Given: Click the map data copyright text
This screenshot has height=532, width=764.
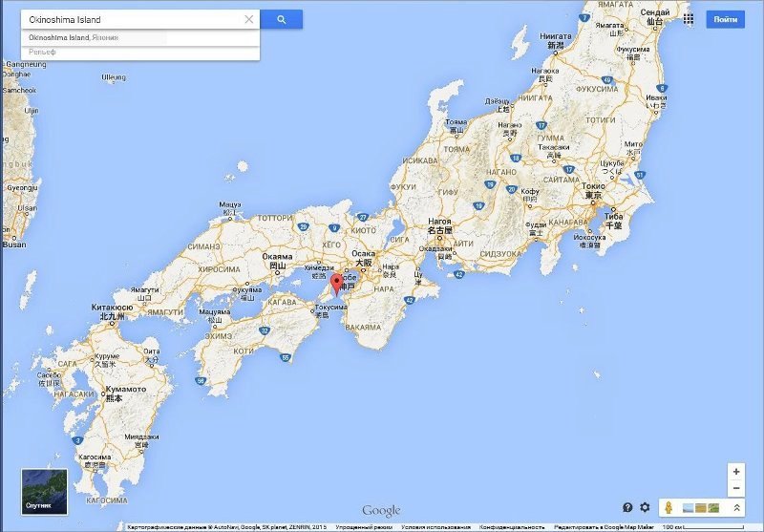Looking at the screenshot, I should pyautogui.click(x=227, y=527).
